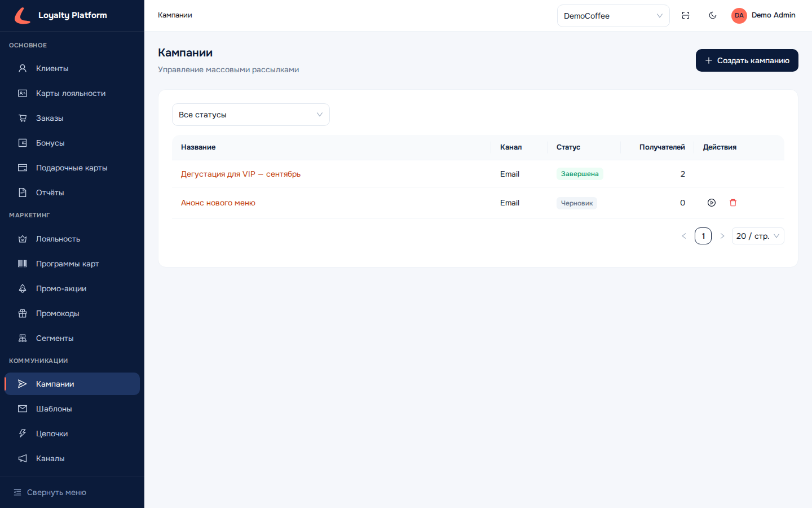Open the '20 / стр.' page size dropdown
The width and height of the screenshot is (812, 508).
[758, 236]
